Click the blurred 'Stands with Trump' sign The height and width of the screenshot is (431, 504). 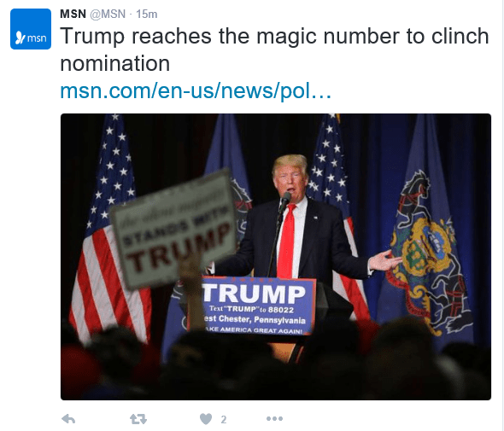pyautogui.click(x=173, y=230)
